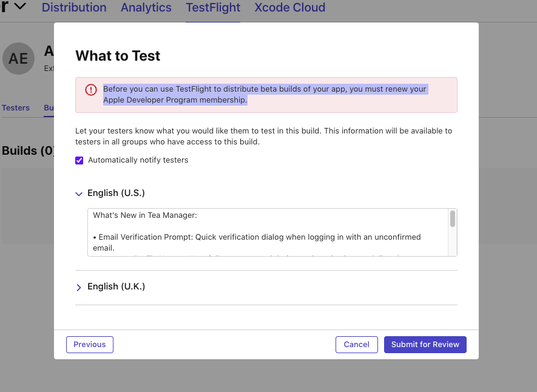Click the red error alert icon

(x=91, y=90)
